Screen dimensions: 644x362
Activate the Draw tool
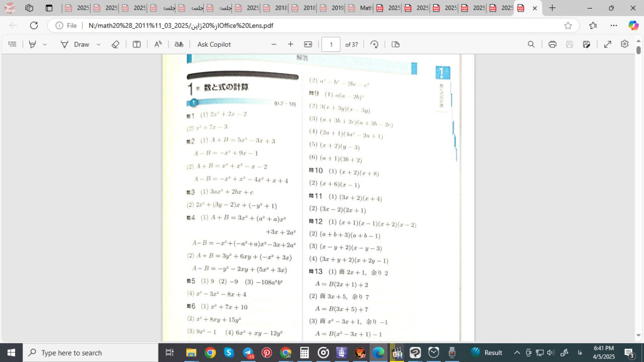pyautogui.click(x=75, y=44)
